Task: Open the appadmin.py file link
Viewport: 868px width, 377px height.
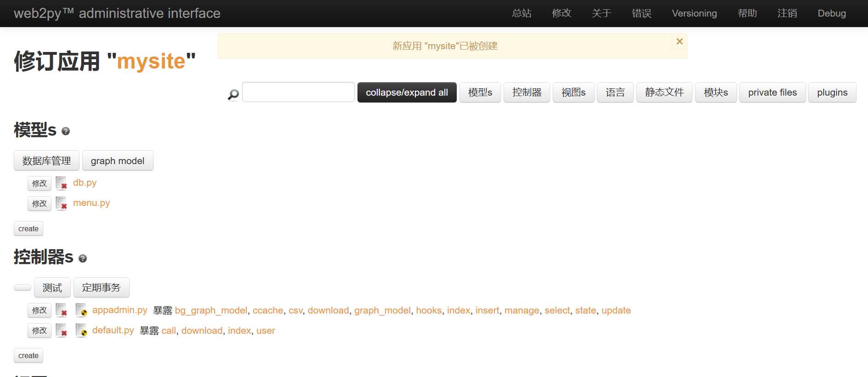Action: pyautogui.click(x=120, y=310)
